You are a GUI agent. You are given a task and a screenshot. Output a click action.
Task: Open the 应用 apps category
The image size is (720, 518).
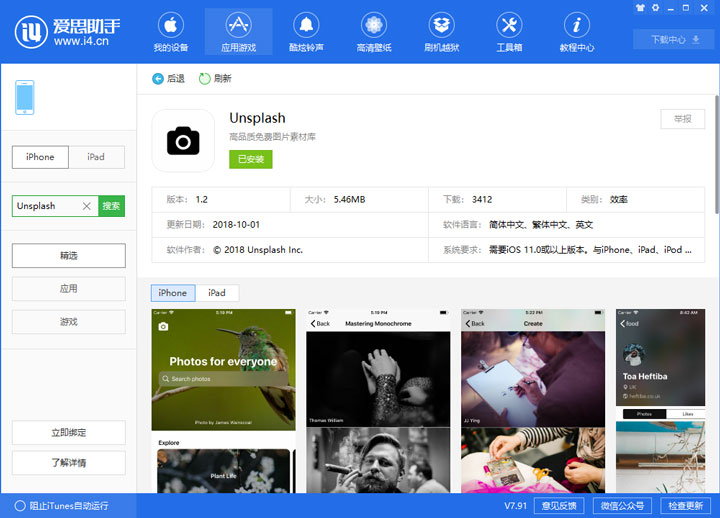69,289
